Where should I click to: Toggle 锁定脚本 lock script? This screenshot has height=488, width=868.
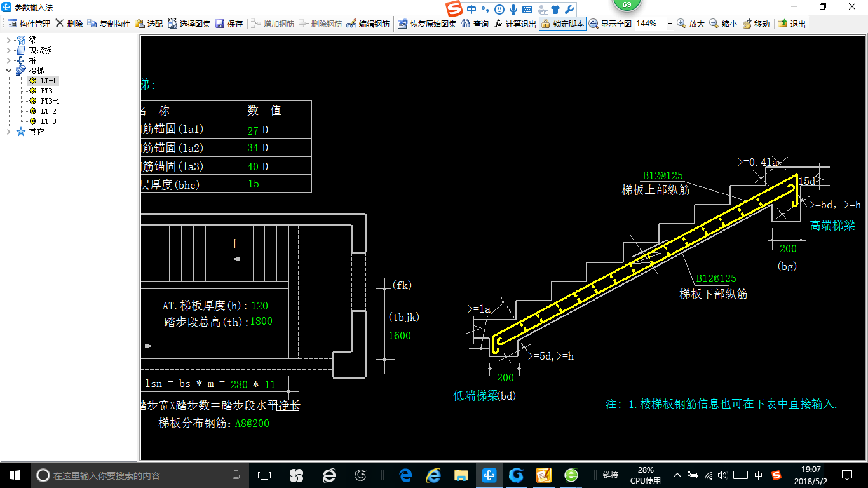click(562, 24)
